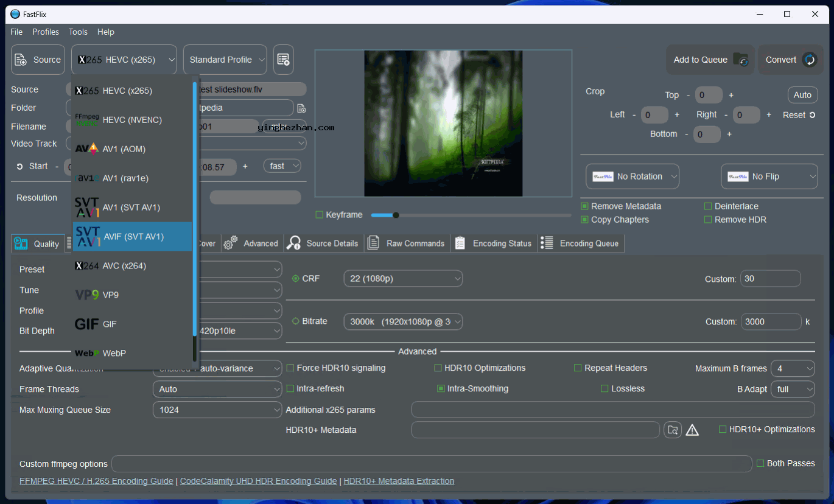This screenshot has height=504, width=834.
Task: Open the CRF 22 (1080p) dropdown
Action: pos(403,279)
